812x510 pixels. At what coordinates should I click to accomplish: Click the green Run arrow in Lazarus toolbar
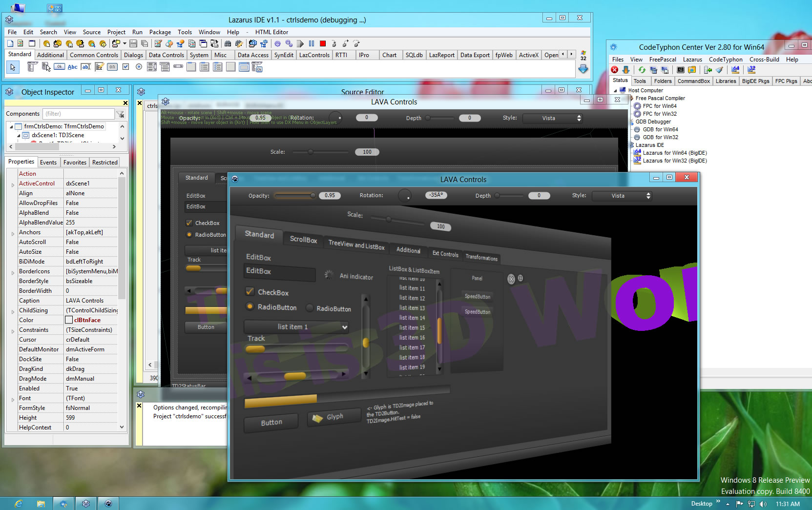tap(300, 43)
